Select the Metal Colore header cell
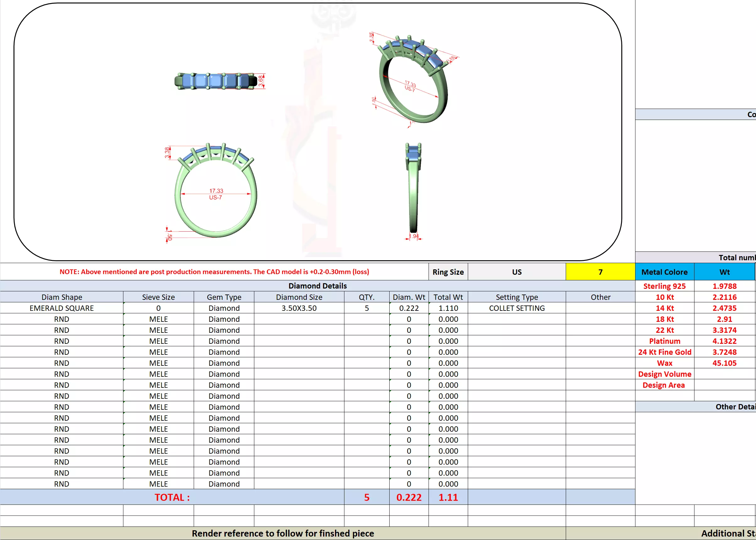This screenshot has width=756, height=540. [664, 272]
